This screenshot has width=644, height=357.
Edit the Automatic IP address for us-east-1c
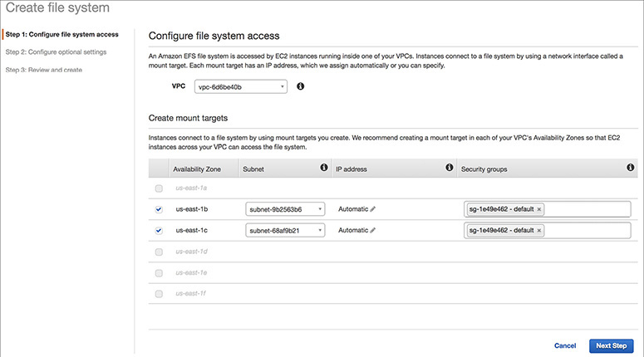[x=373, y=230]
